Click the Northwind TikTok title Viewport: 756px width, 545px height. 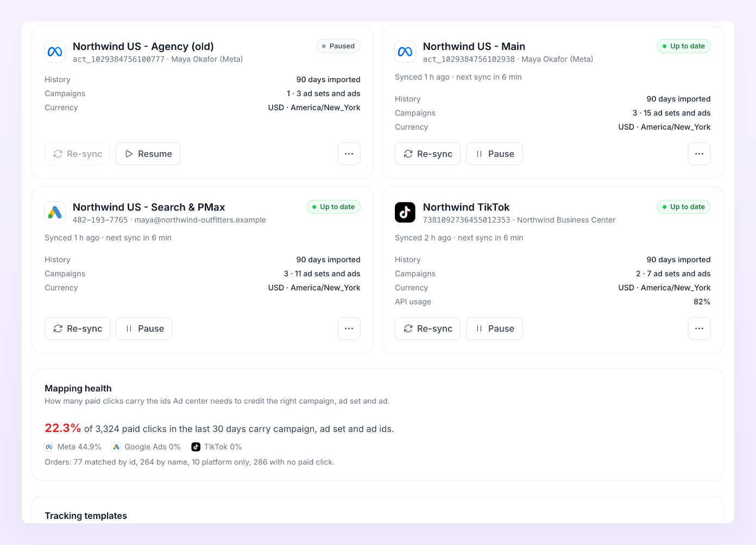(467, 207)
